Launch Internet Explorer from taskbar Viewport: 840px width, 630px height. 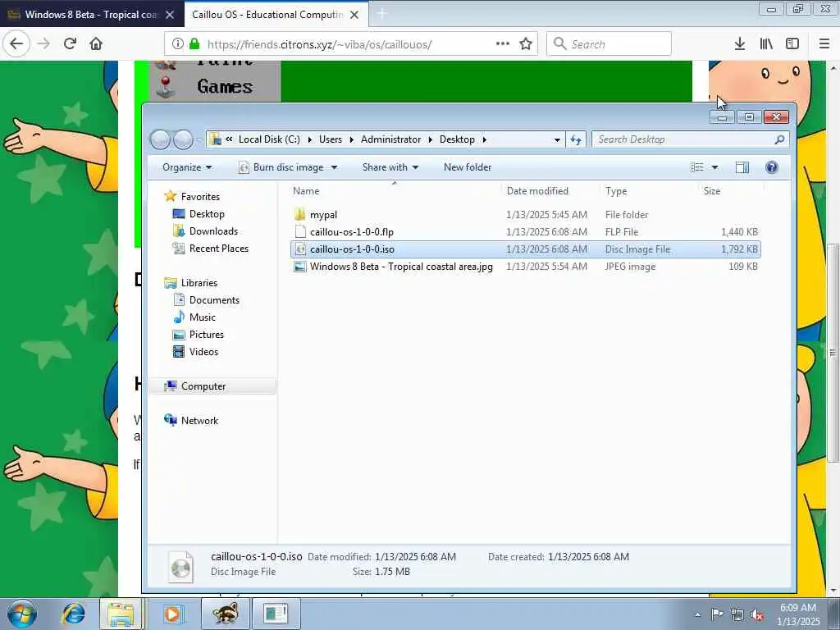[x=73, y=614]
